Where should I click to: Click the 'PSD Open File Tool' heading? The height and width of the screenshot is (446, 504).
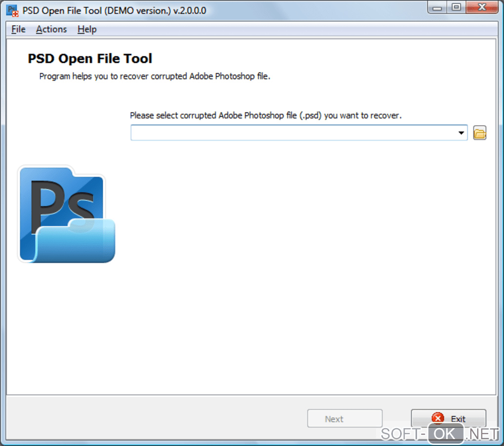(90, 58)
